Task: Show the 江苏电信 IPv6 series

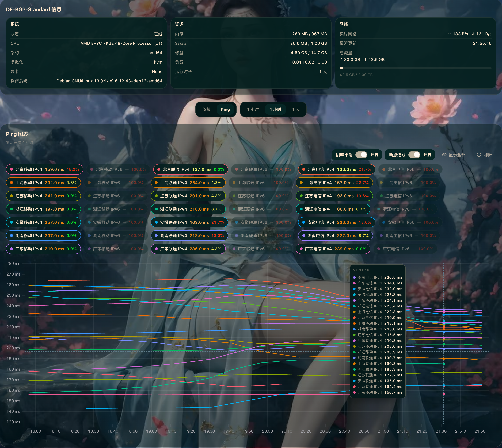Action: (408, 196)
